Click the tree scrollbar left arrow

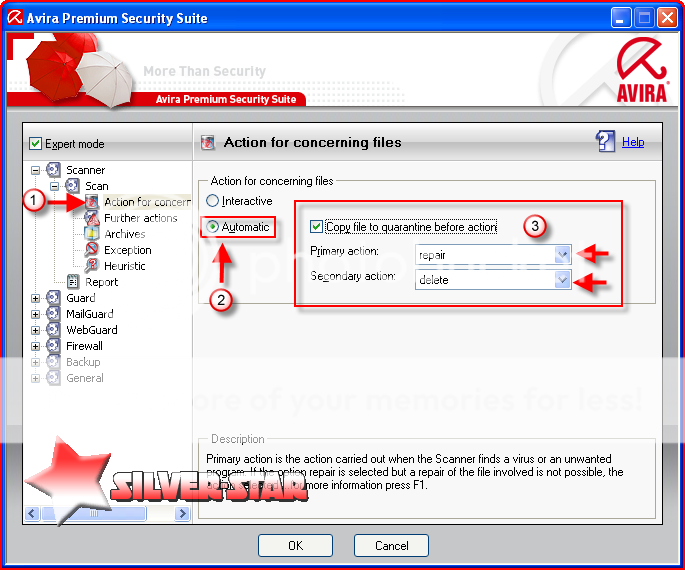pyautogui.click(x=32, y=513)
